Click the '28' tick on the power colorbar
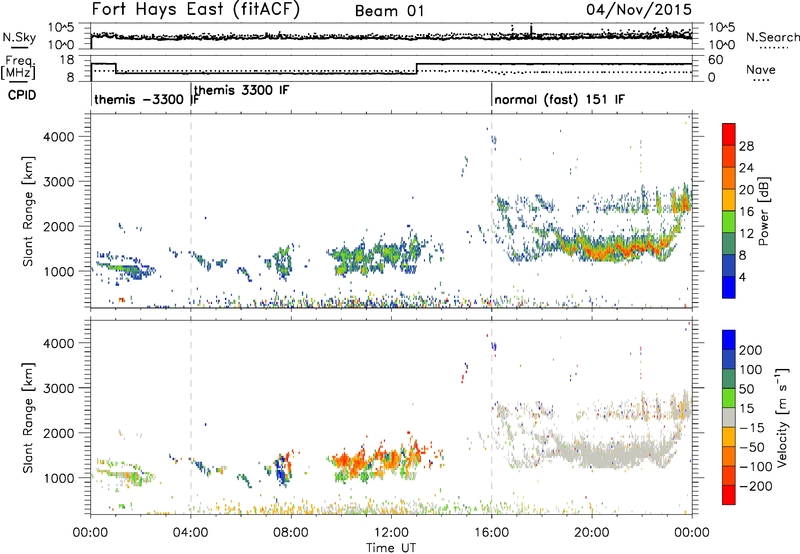 746,146
